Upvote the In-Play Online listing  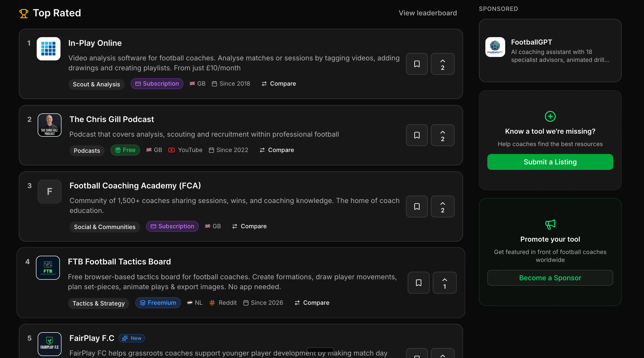coord(442,64)
